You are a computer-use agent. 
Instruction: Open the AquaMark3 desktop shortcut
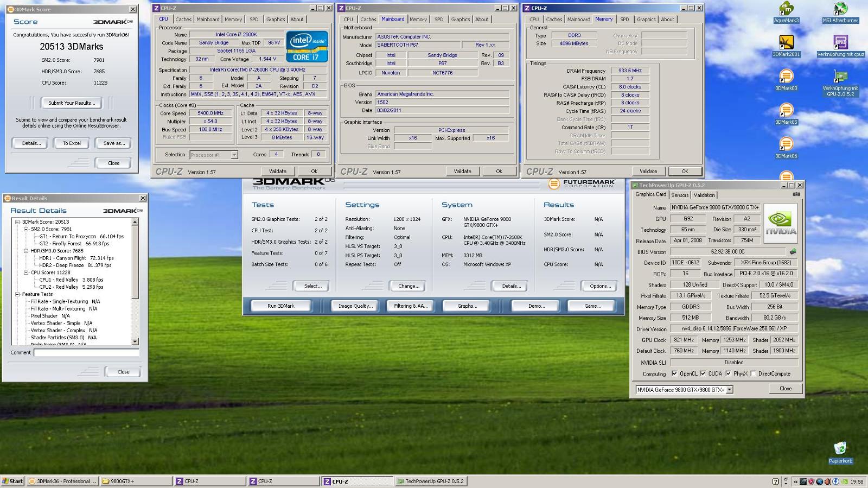(x=786, y=13)
